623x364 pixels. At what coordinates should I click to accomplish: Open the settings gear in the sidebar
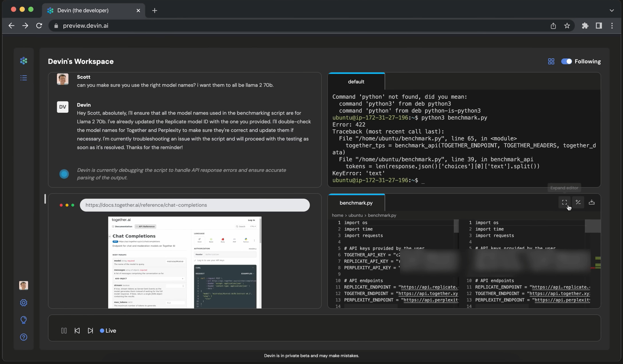coord(24,303)
